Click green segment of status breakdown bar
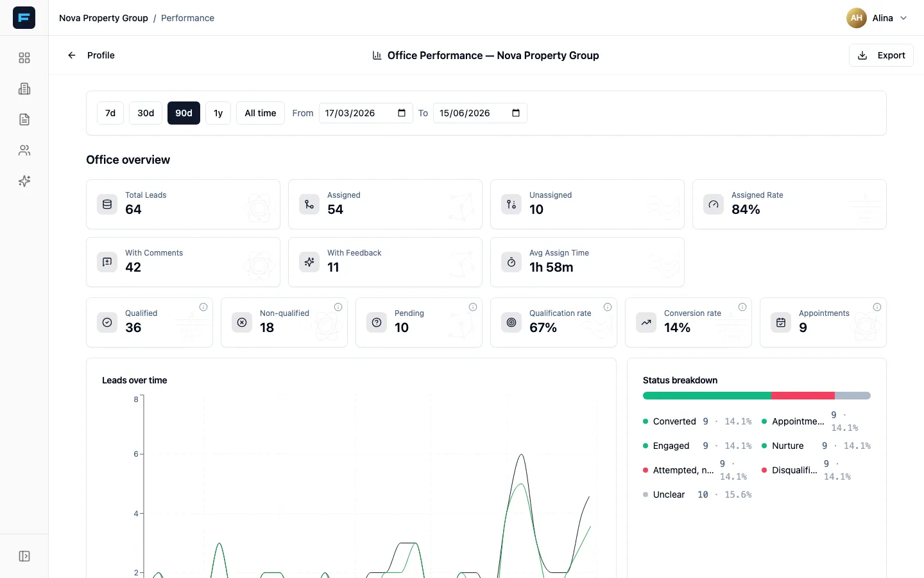The image size is (924, 578). point(707,396)
